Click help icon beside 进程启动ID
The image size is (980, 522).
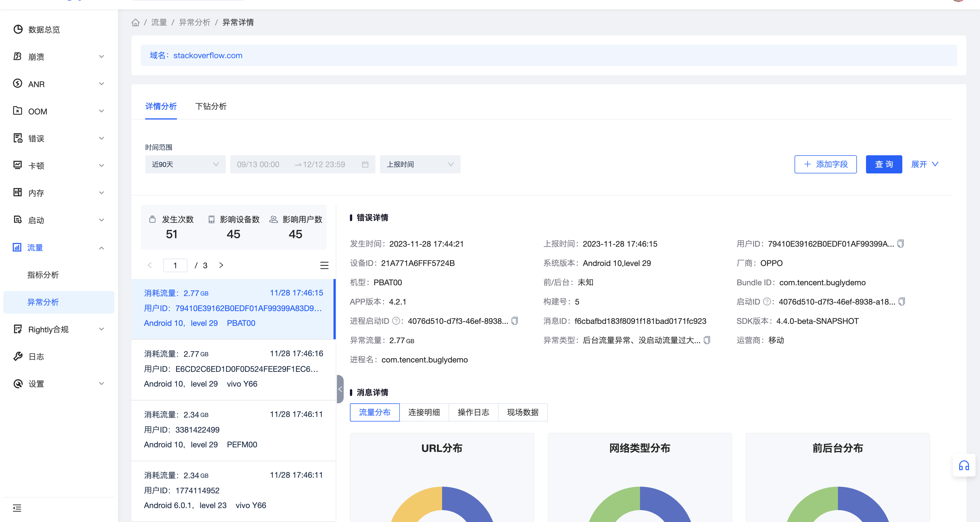click(x=396, y=321)
